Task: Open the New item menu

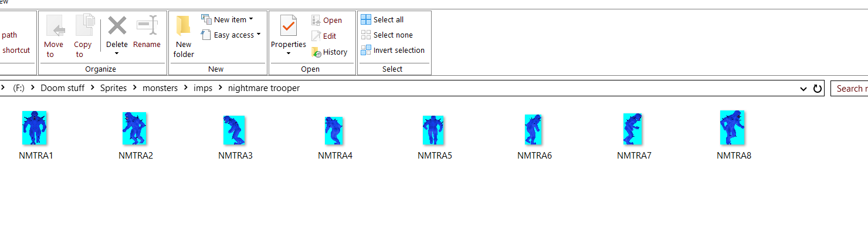Action: (x=228, y=19)
